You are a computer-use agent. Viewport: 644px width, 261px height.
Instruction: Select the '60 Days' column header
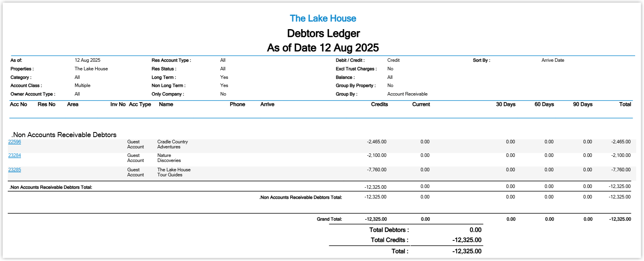[544, 104]
